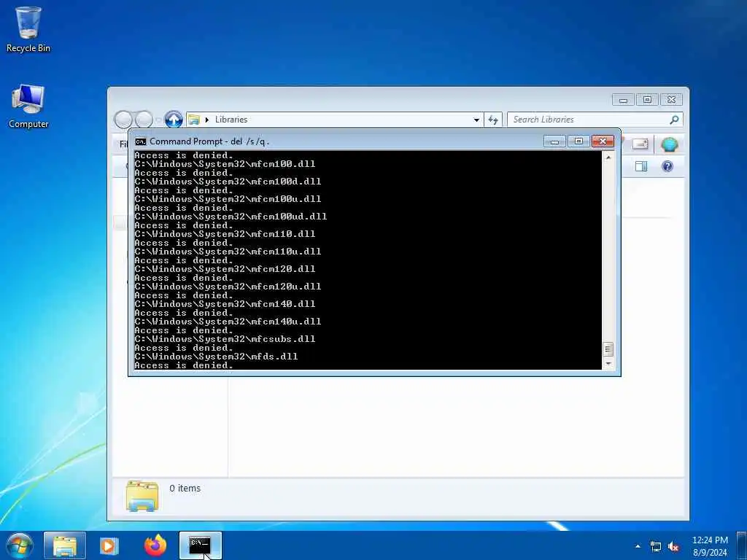This screenshot has width=747, height=560.
Task: Click the mfcm110.dll output line
Action: 225,234
